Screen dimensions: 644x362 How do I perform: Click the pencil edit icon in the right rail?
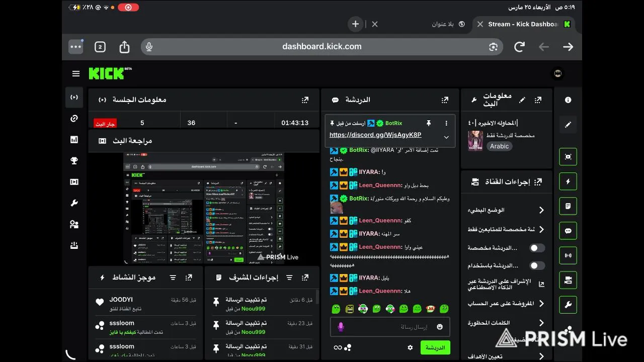coord(568,124)
